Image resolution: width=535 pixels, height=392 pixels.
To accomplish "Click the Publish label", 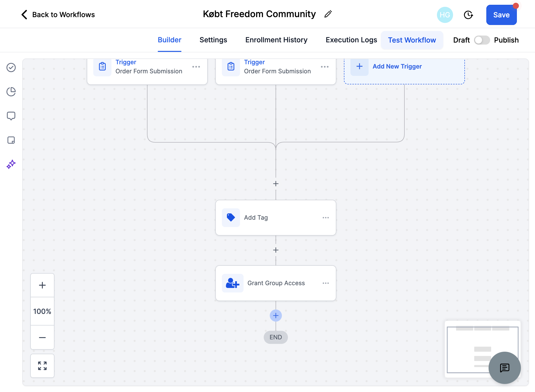I will click(x=506, y=40).
